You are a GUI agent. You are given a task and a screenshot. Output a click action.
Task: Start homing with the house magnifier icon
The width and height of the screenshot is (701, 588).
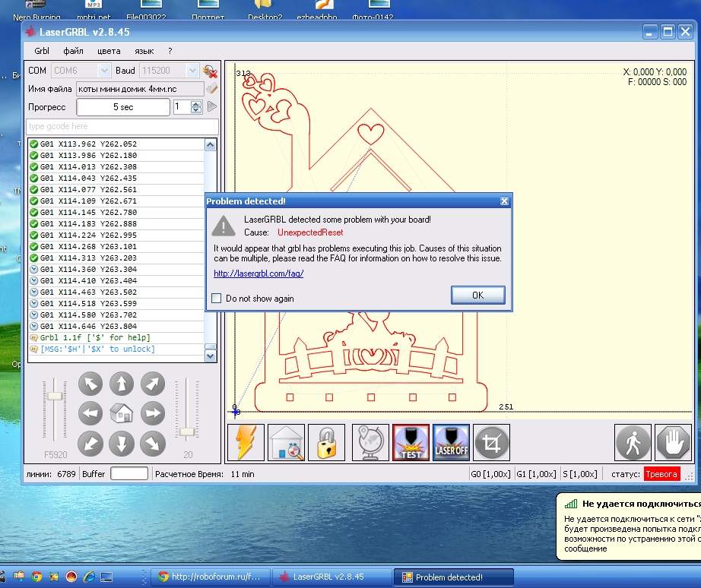[x=286, y=442]
